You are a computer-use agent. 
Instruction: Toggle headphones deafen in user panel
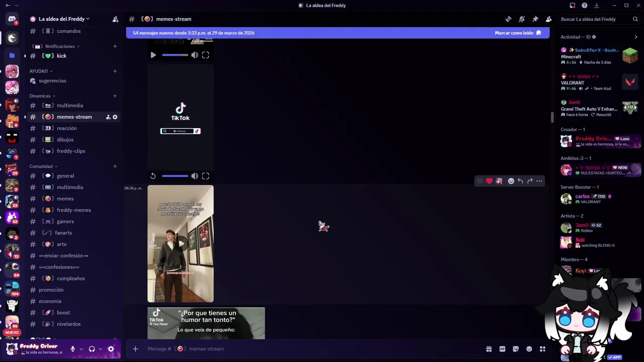click(x=92, y=349)
